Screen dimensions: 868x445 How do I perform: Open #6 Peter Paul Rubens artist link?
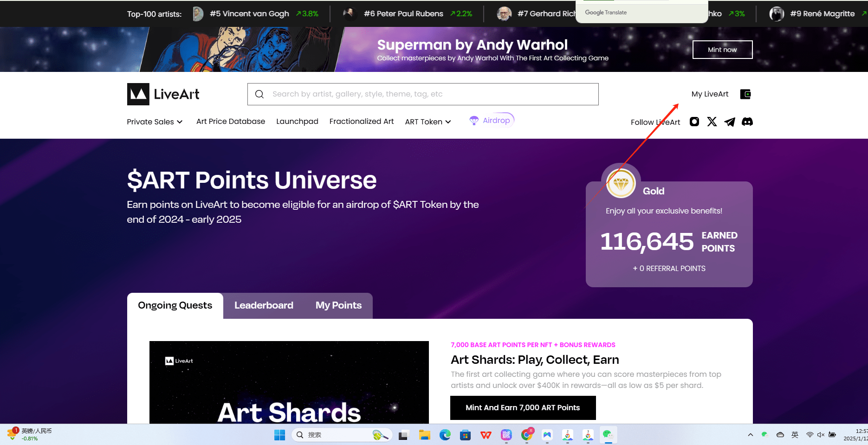(403, 14)
